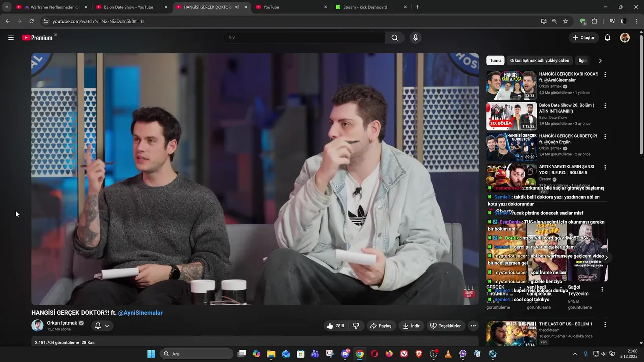Share the video with Paylaş
This screenshot has width=644, height=362.
point(381,326)
